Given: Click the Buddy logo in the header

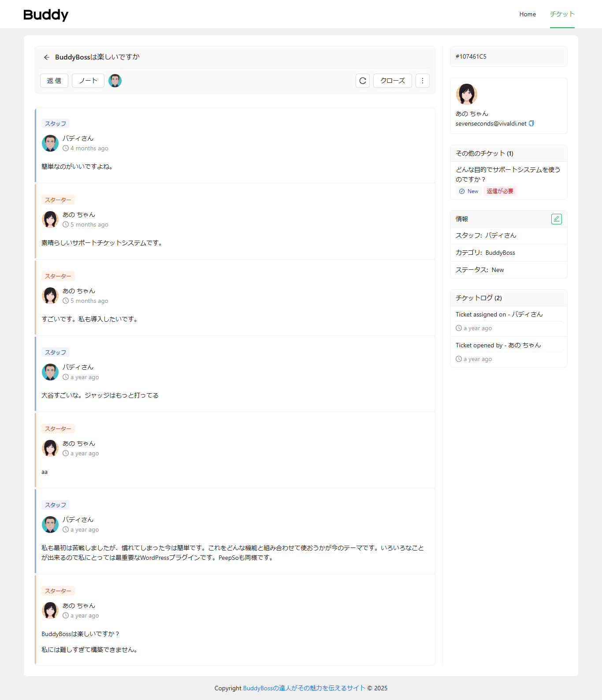Looking at the screenshot, I should coord(46,15).
